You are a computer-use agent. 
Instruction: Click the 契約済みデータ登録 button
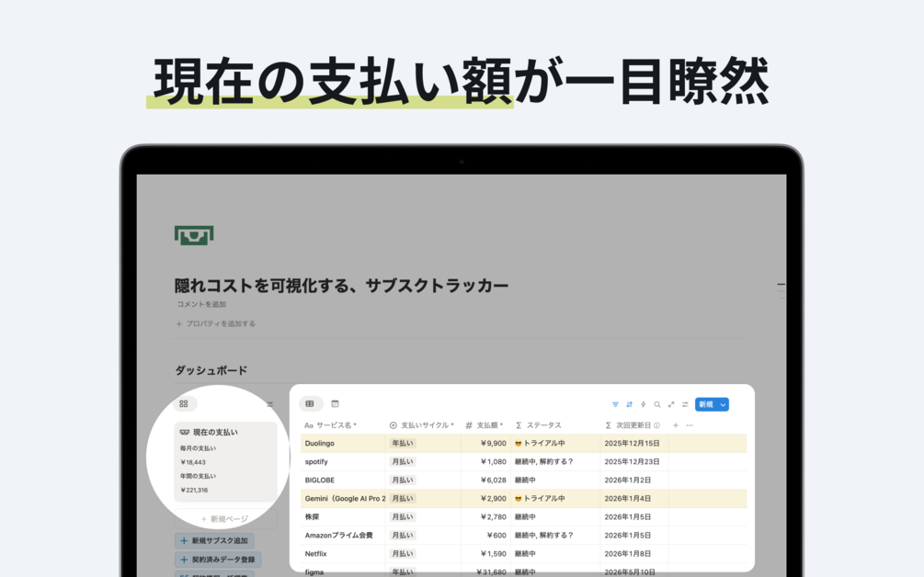218,560
